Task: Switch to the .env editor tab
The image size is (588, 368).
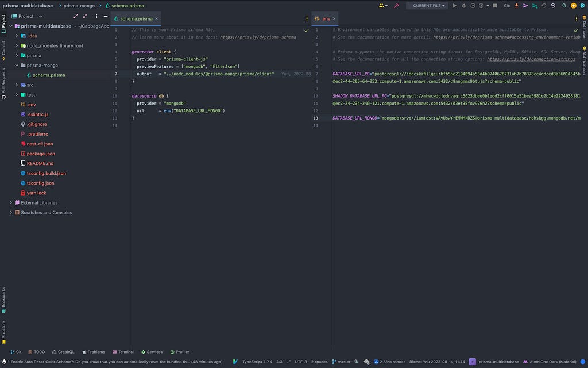Action: tap(326, 18)
